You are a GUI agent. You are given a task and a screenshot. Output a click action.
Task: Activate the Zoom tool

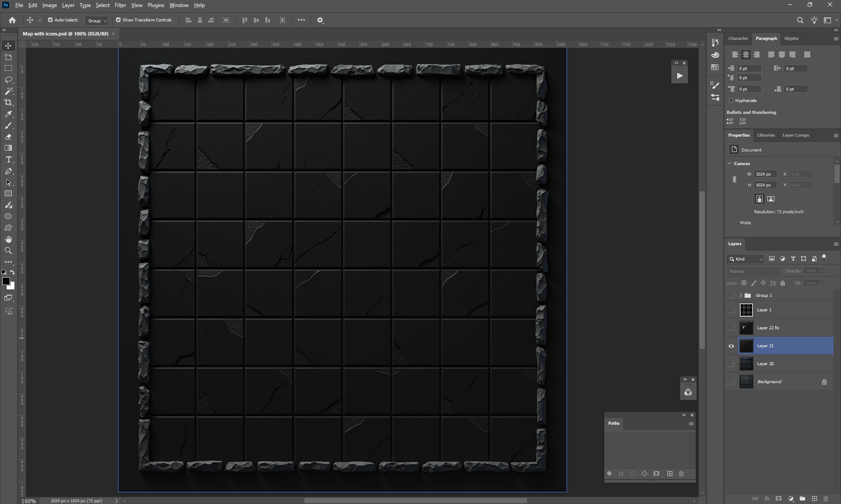(x=8, y=250)
